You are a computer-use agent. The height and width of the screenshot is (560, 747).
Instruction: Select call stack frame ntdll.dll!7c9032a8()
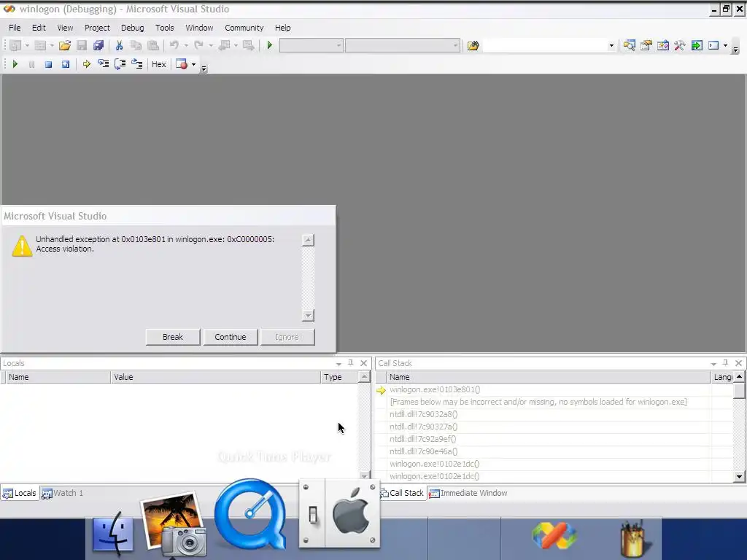click(x=423, y=414)
